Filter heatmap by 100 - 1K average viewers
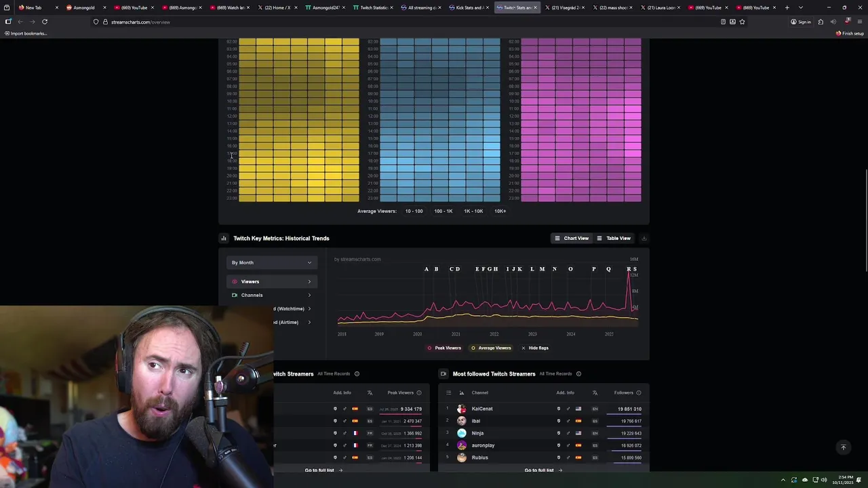The width and height of the screenshot is (868, 488). (x=443, y=211)
